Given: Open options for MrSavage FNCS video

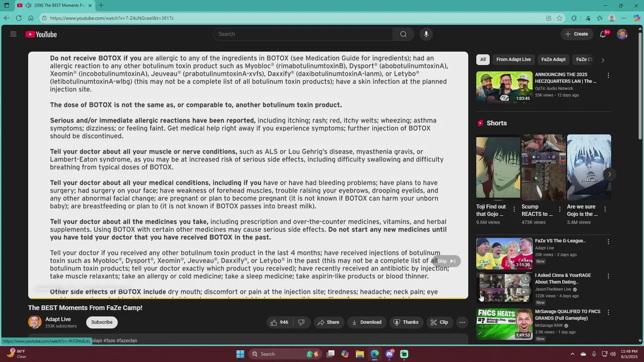Looking at the screenshot, I should click(x=608, y=313).
